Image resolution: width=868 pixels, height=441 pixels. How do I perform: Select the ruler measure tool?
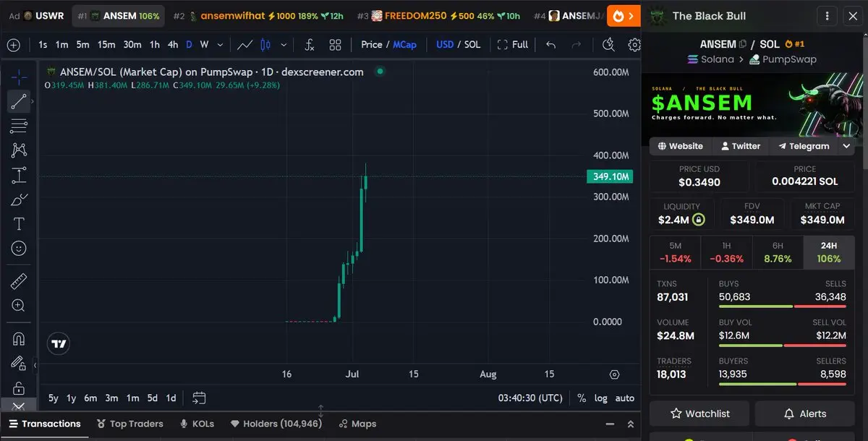pyautogui.click(x=19, y=281)
